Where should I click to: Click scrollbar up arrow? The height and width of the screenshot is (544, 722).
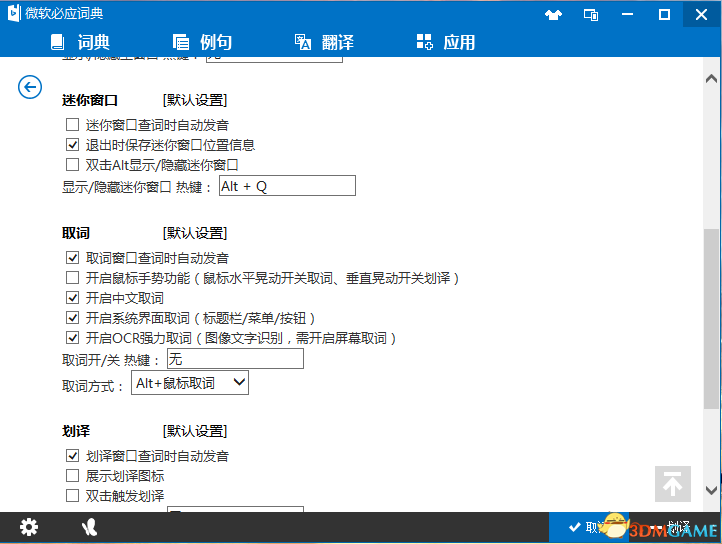point(711,79)
